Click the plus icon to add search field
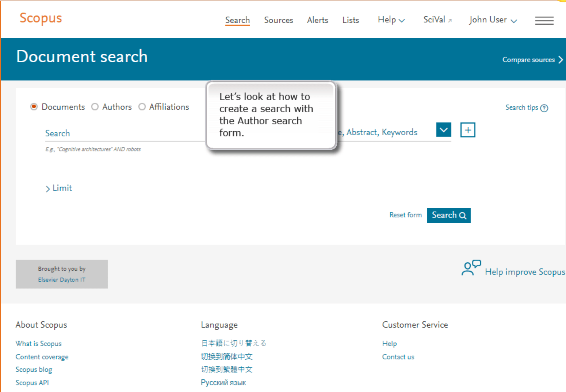The width and height of the screenshot is (566, 392). click(468, 130)
